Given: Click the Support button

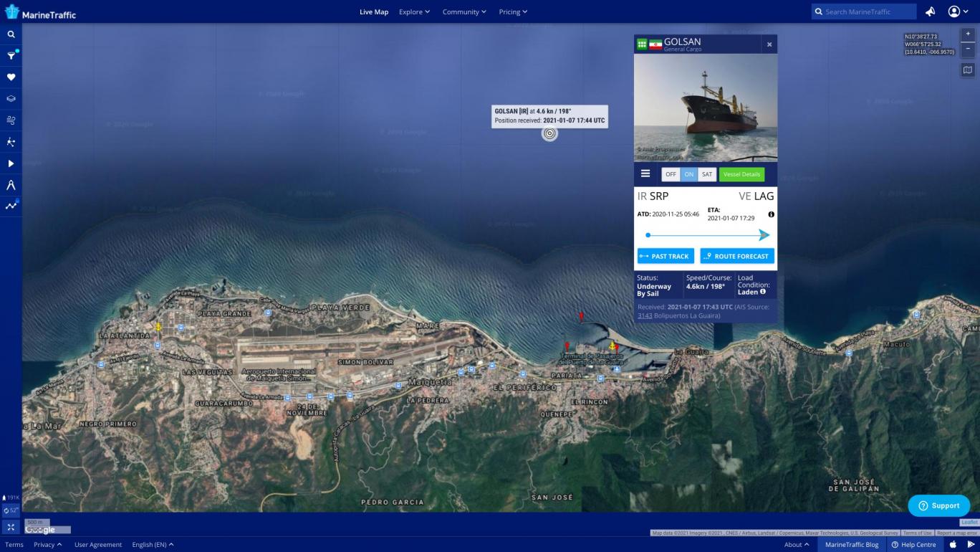Looking at the screenshot, I should click(939, 505).
